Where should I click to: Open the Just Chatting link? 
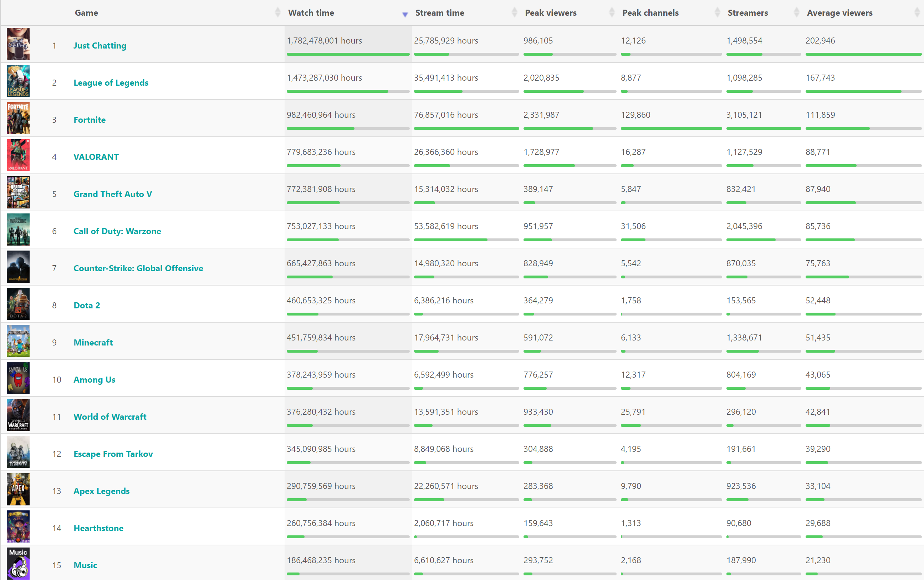click(x=99, y=45)
